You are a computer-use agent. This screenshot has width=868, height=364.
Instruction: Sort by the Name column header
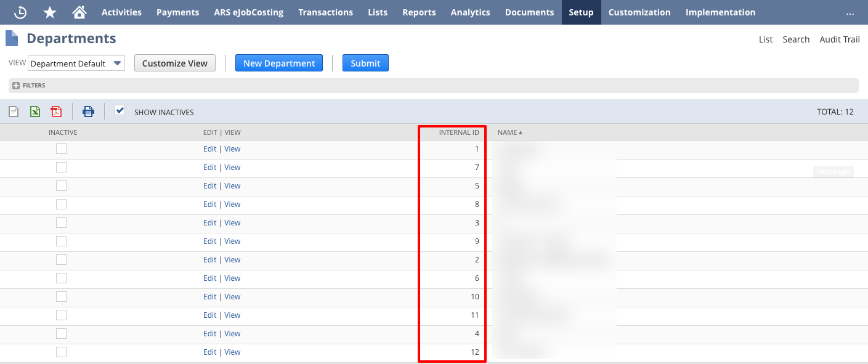(x=508, y=132)
